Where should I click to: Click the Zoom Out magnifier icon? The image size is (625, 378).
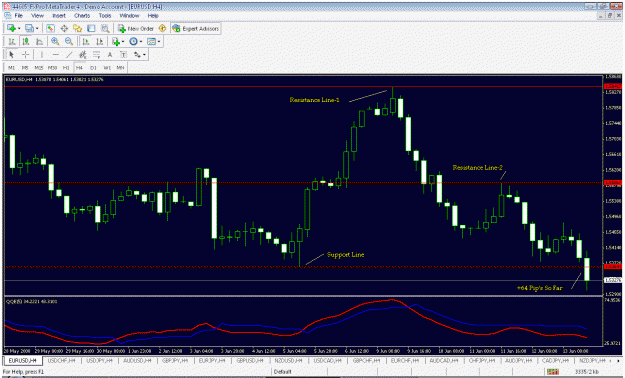click(69, 41)
